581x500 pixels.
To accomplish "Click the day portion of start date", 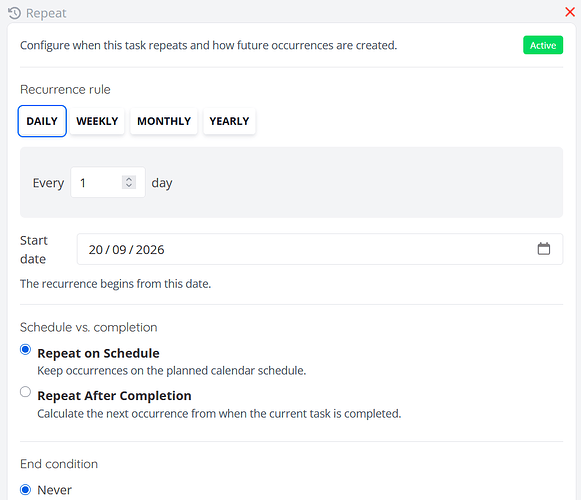I will (x=96, y=250).
